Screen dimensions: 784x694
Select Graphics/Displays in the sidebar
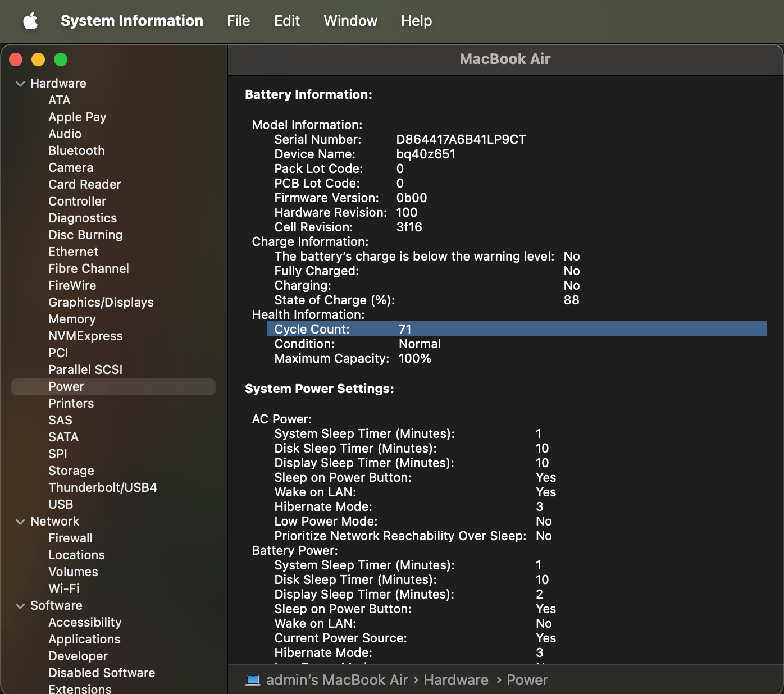(101, 302)
